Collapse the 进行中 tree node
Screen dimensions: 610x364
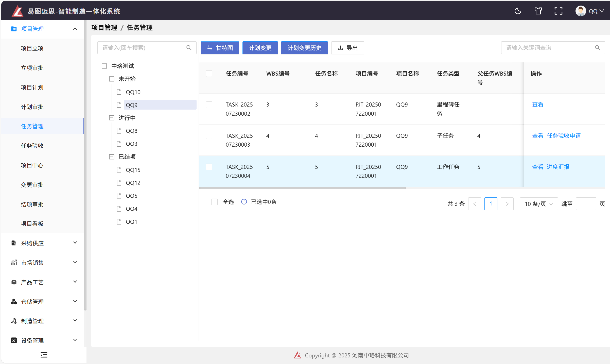tap(112, 118)
